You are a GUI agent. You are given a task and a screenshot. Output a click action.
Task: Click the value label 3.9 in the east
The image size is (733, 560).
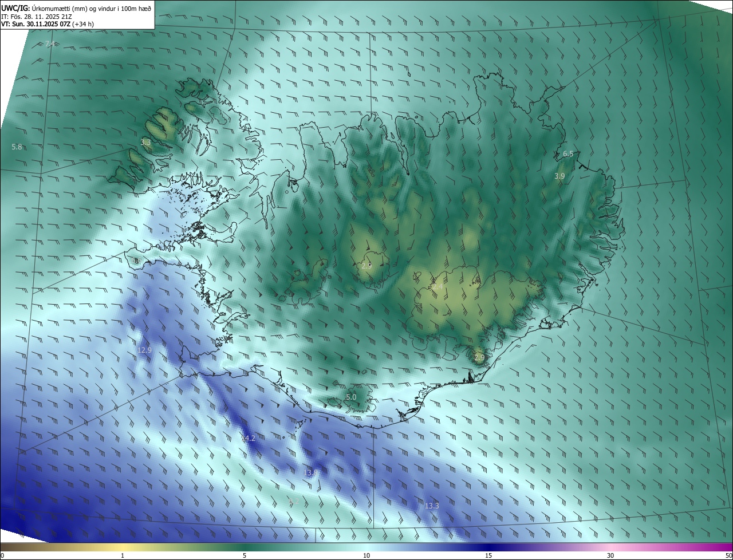coord(559,176)
